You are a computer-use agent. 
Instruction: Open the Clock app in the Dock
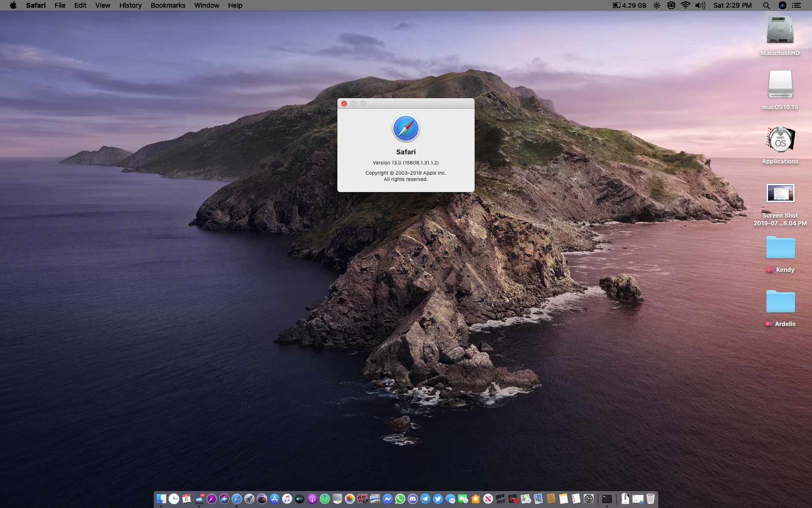pyautogui.click(x=174, y=499)
